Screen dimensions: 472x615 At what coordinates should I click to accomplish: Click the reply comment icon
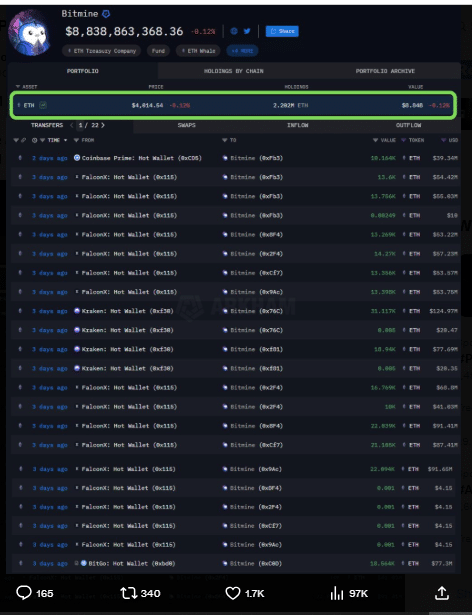24,593
